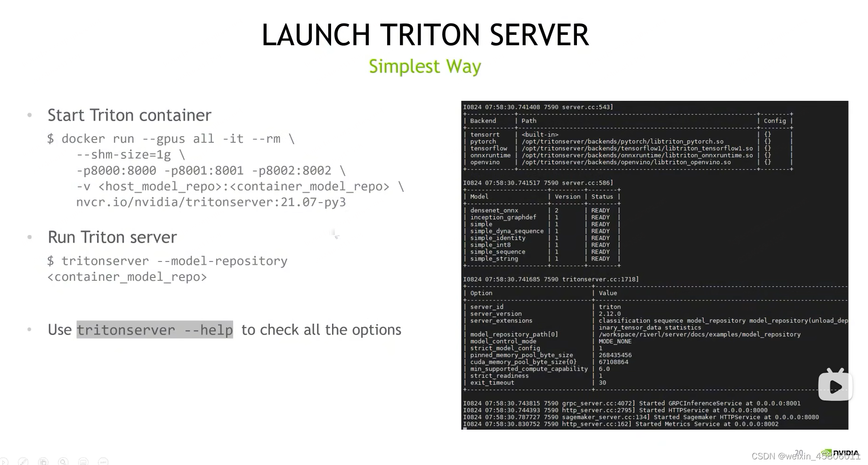Click the 'model_control_mode' option

(x=503, y=341)
